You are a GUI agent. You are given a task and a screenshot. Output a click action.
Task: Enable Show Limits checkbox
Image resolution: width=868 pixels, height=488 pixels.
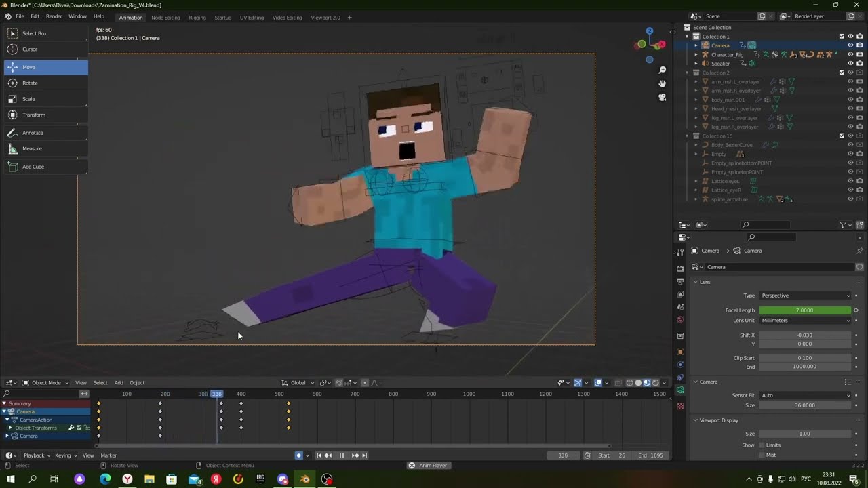click(762, 445)
